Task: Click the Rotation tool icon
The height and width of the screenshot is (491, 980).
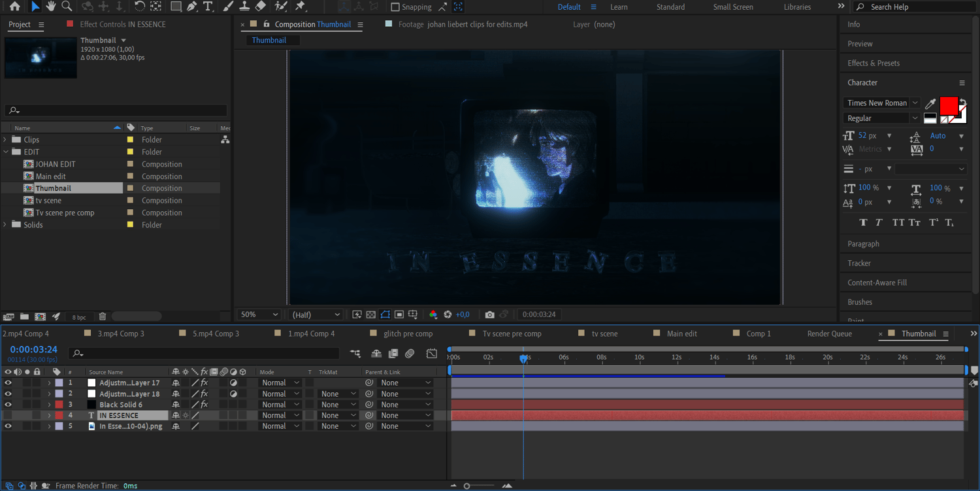Action: [139, 7]
